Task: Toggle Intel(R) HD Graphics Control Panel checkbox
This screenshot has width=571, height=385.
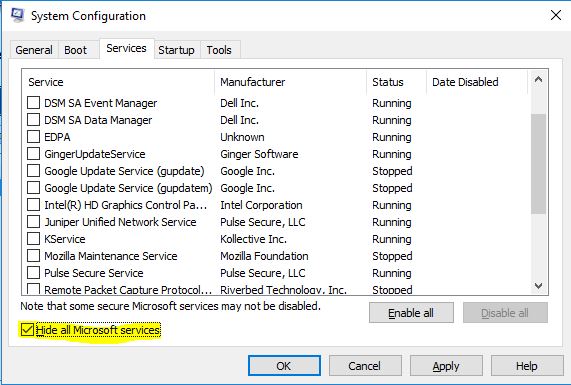Action: 34,205
